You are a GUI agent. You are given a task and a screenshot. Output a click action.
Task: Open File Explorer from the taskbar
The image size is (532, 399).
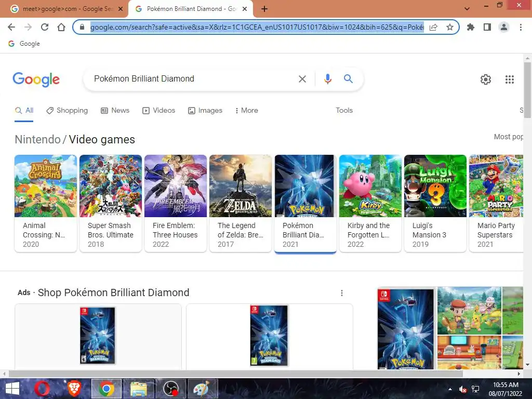[x=139, y=389]
